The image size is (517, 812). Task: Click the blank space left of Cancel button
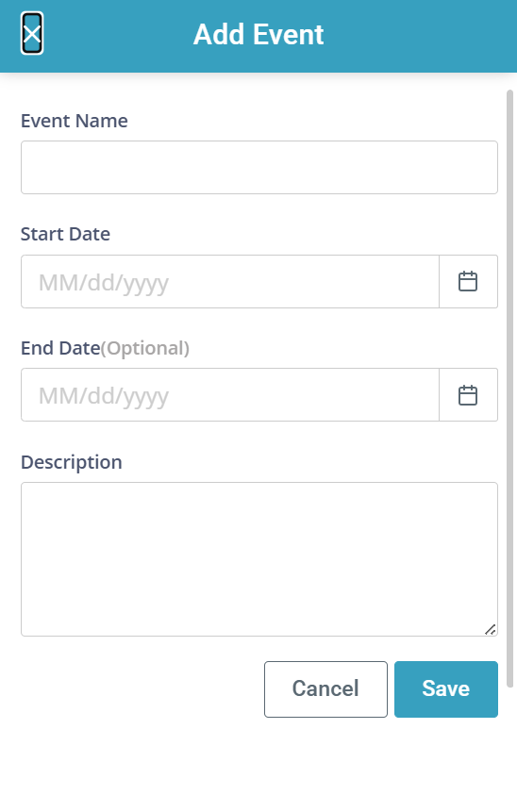coord(140,689)
